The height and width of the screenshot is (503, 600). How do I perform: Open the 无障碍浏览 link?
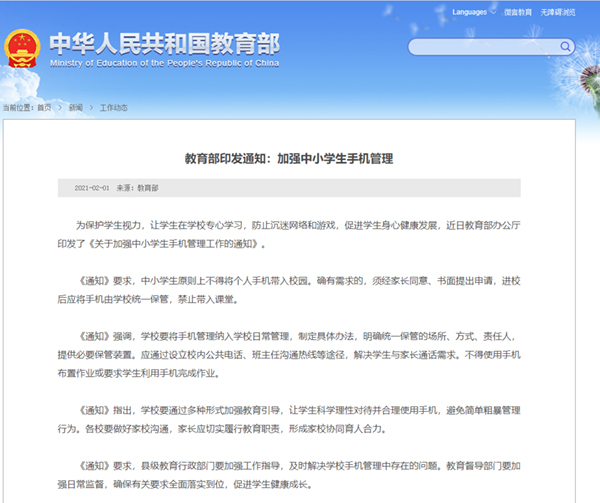point(558,12)
